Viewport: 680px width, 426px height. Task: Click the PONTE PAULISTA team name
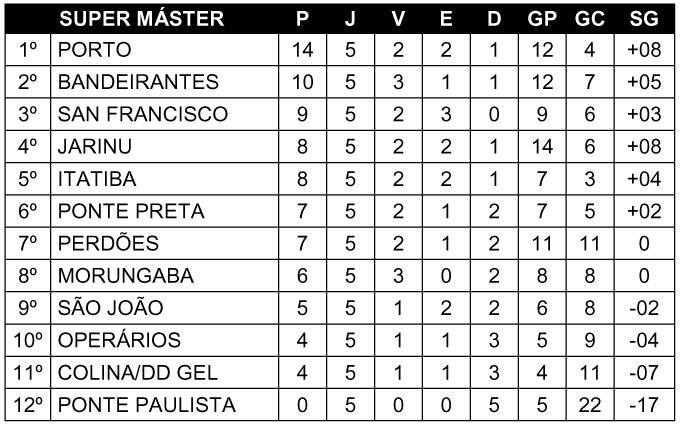pyautogui.click(x=147, y=404)
